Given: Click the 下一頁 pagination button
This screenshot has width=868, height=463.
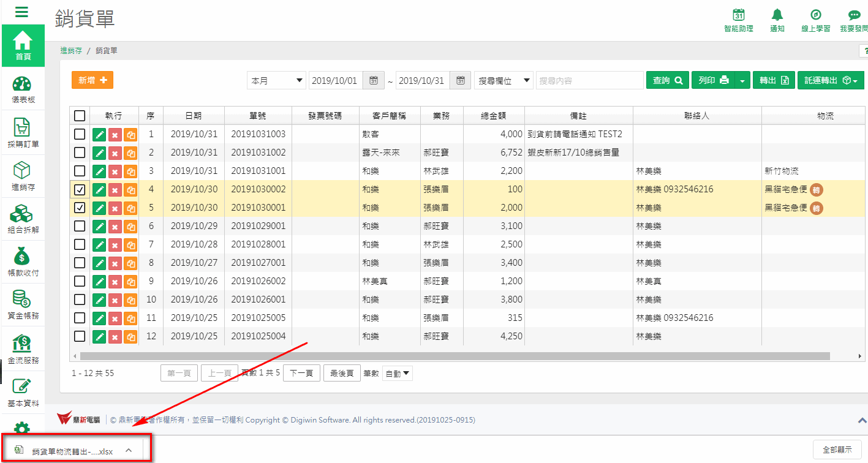Looking at the screenshot, I should pyautogui.click(x=301, y=373).
